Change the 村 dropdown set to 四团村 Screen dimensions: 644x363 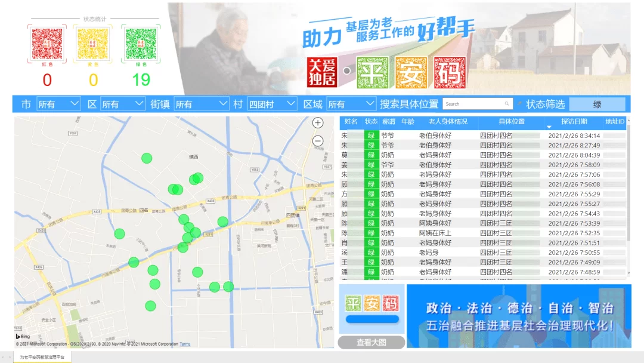[272, 104]
